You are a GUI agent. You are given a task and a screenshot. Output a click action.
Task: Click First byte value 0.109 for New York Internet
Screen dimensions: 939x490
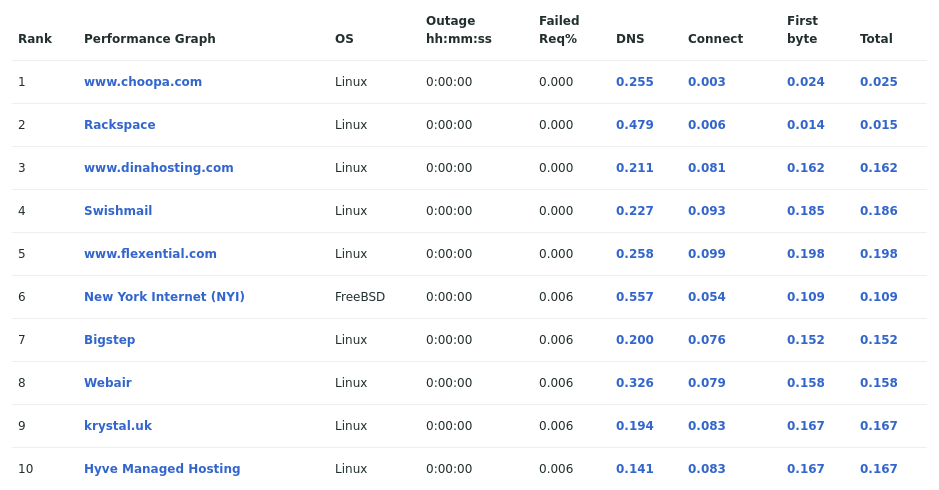(805, 297)
